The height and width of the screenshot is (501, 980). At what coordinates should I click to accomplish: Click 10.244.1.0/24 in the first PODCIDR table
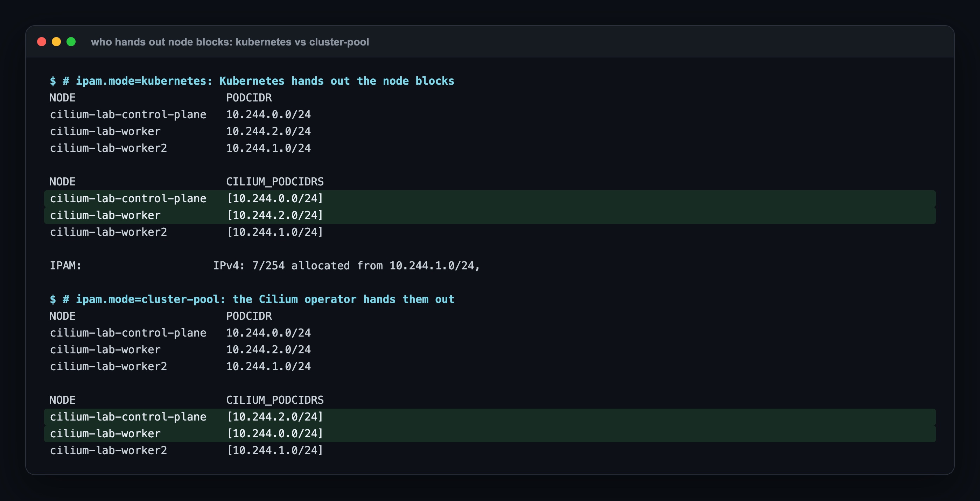pyautogui.click(x=268, y=148)
